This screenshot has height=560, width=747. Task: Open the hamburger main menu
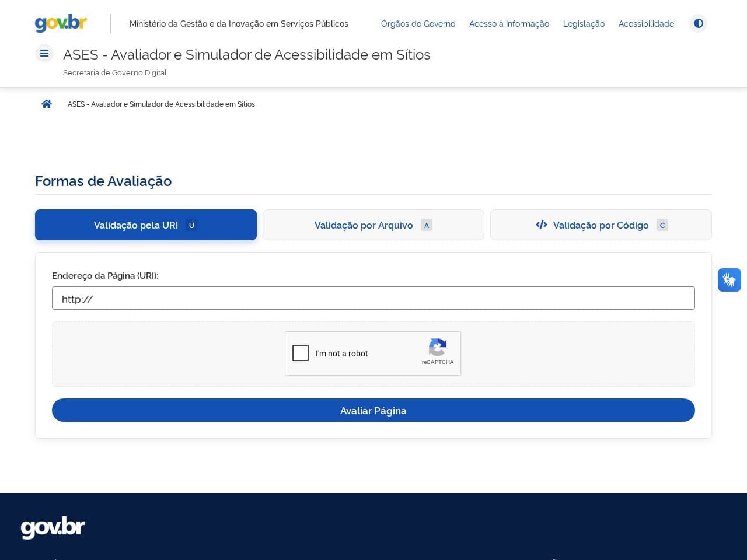click(44, 54)
